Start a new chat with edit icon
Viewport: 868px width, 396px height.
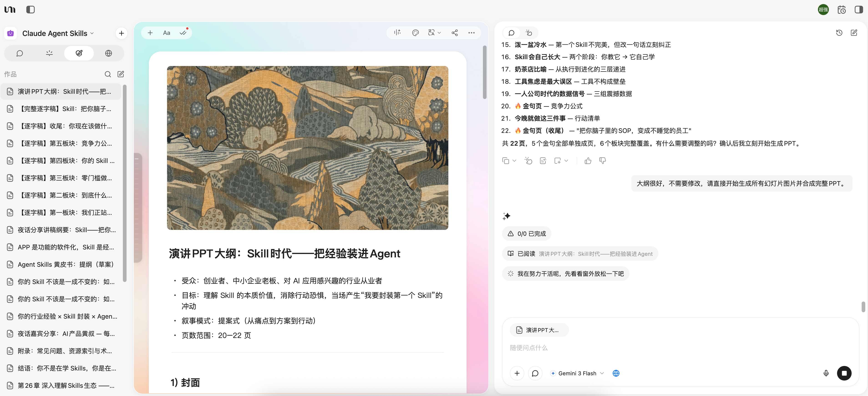854,33
